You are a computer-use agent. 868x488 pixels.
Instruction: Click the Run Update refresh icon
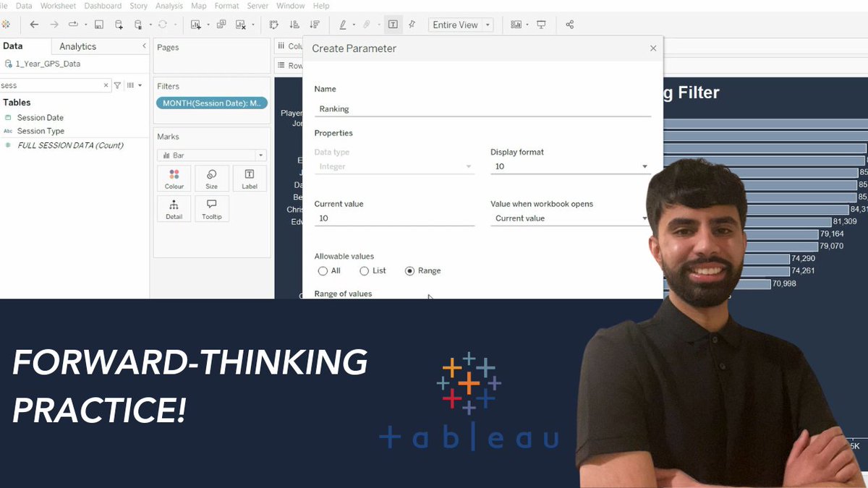point(162,25)
